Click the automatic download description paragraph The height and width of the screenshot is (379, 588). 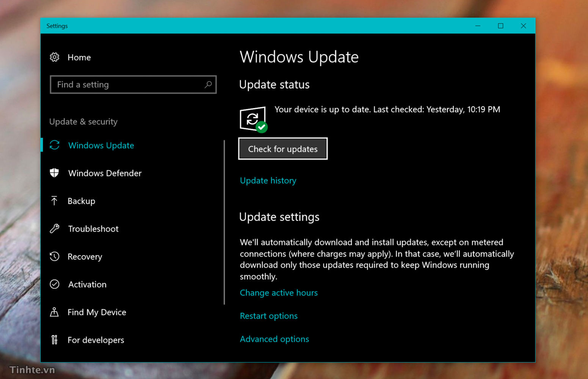377,259
